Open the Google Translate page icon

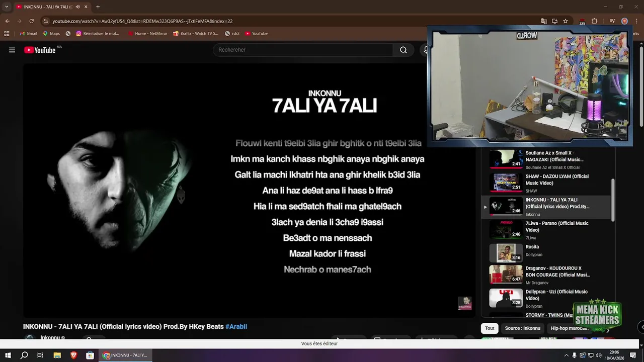pyautogui.click(x=544, y=21)
